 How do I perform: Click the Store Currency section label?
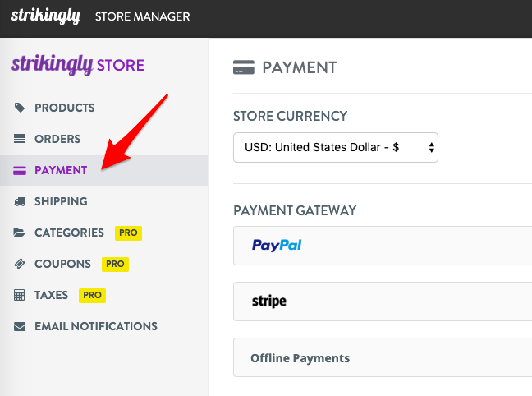point(291,116)
